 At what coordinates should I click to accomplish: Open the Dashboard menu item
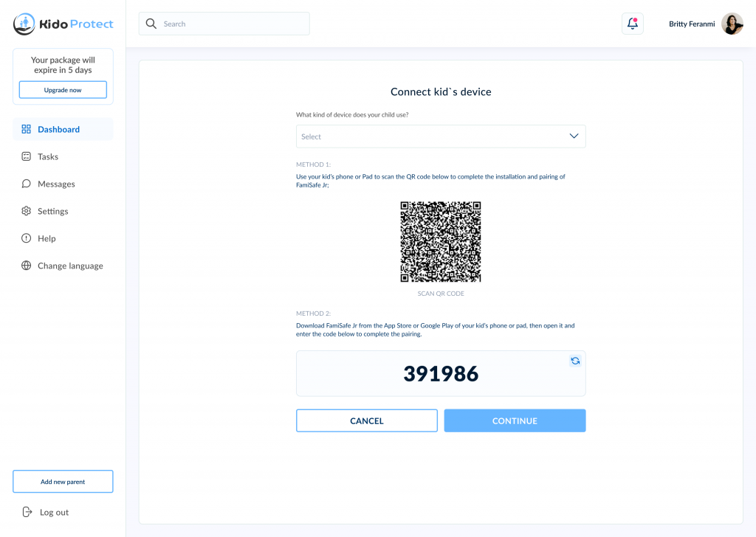(58, 129)
